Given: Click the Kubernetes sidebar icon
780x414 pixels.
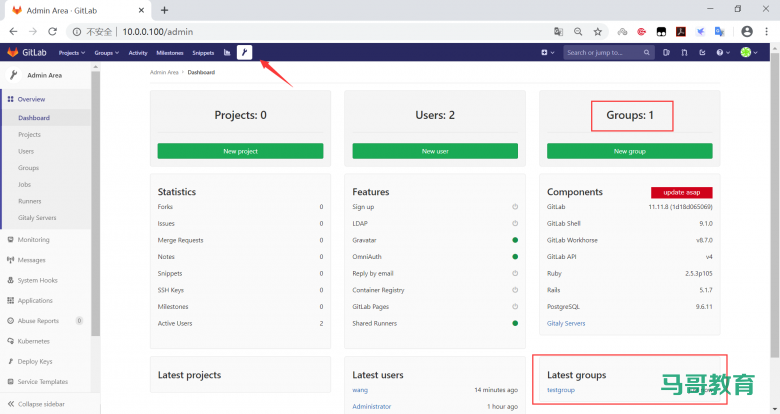Looking at the screenshot, I should [10, 341].
